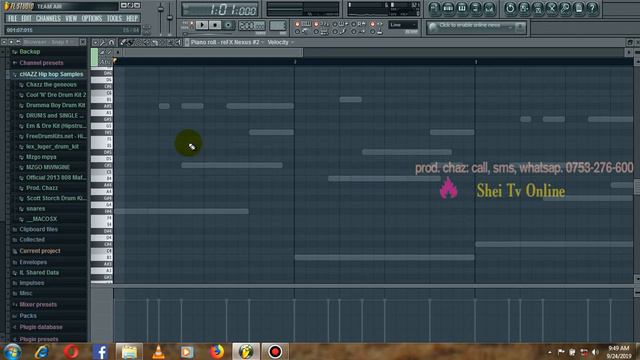Click the undo circular arrow icon
This screenshot has width=640, height=360.
(510, 8)
